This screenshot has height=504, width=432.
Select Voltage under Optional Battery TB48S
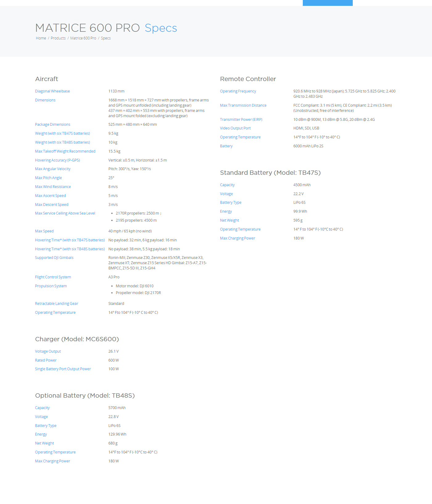(x=42, y=417)
